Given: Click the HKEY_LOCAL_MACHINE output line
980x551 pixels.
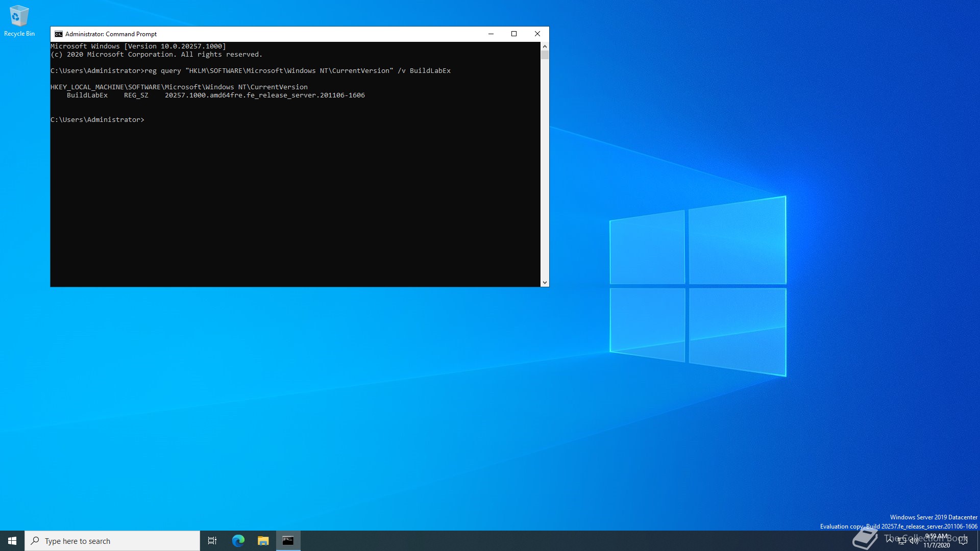Looking at the screenshot, I should (179, 87).
